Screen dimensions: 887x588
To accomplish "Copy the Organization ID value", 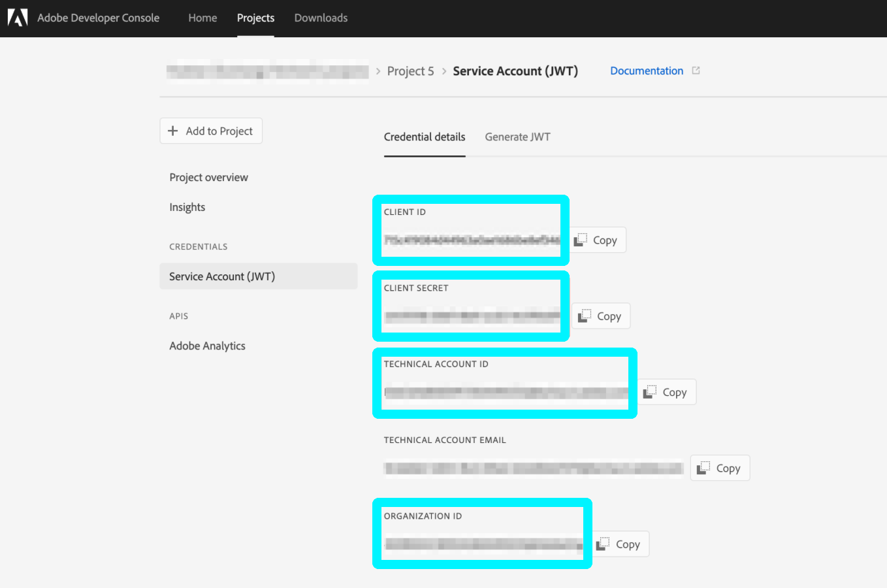I will [620, 544].
